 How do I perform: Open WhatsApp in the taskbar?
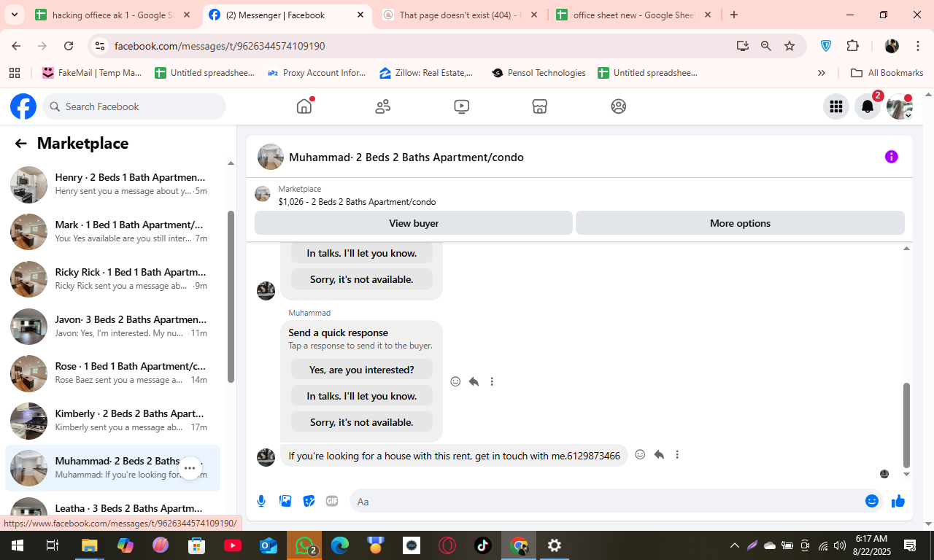[304, 545]
